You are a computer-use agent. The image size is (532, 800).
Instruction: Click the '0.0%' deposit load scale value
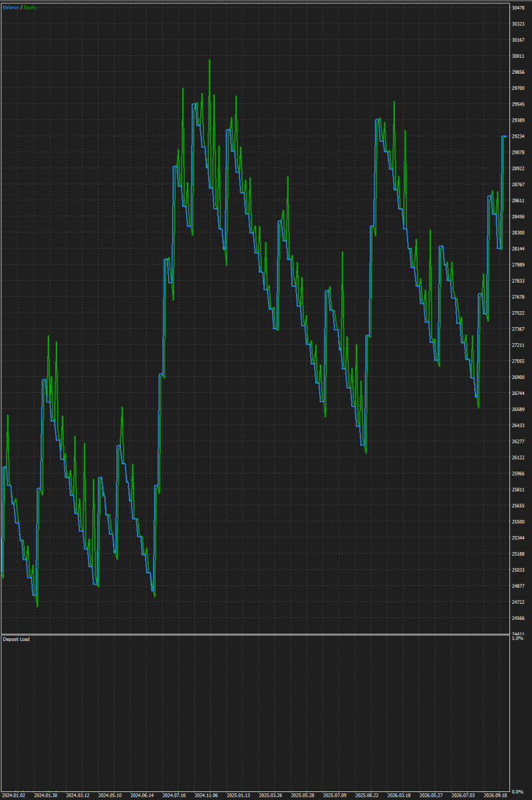[517, 791]
